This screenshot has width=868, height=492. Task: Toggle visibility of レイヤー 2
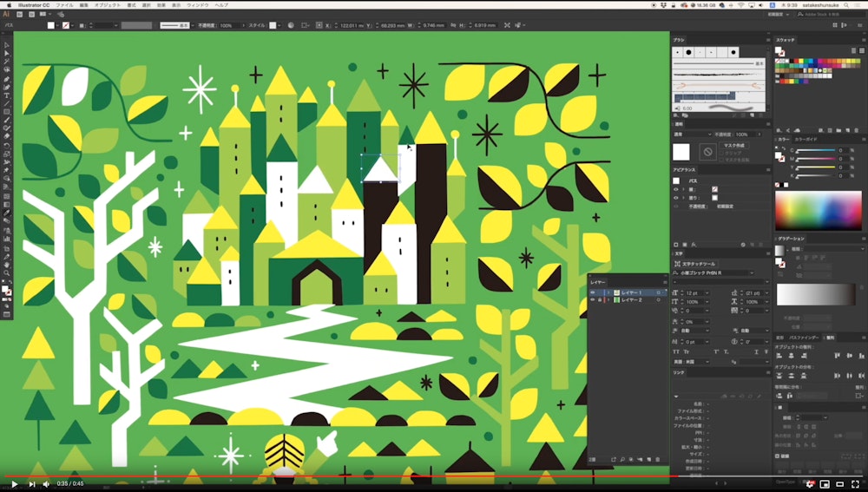pyautogui.click(x=592, y=300)
